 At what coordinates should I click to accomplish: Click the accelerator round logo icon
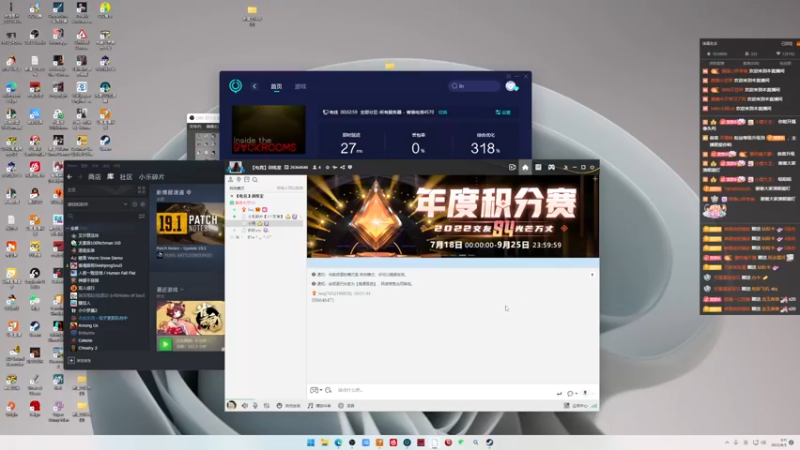[x=235, y=86]
